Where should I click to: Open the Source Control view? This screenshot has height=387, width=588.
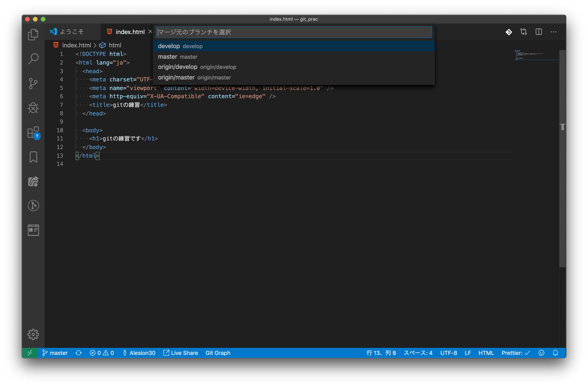(33, 83)
